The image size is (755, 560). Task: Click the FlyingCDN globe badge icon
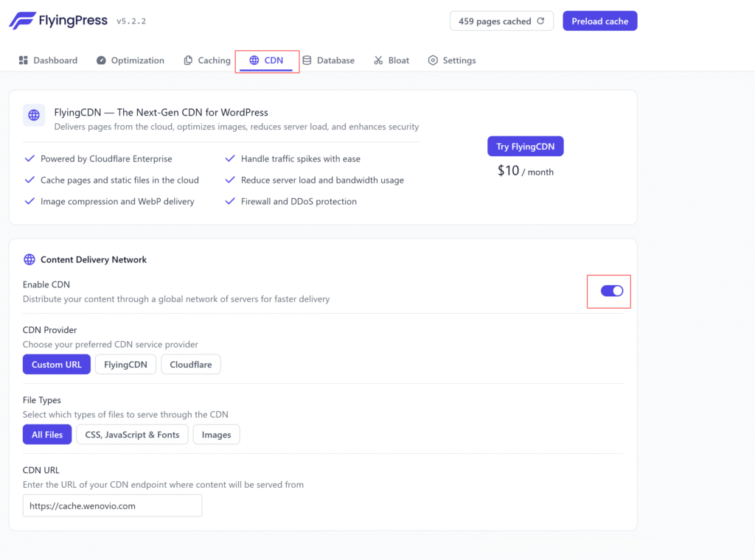click(34, 115)
